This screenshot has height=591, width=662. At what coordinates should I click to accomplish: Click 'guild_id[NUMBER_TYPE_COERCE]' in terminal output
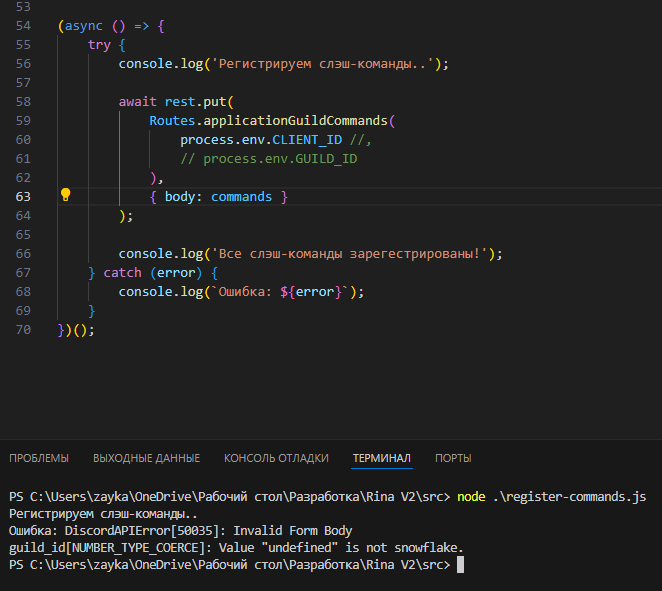pyautogui.click(x=110, y=548)
